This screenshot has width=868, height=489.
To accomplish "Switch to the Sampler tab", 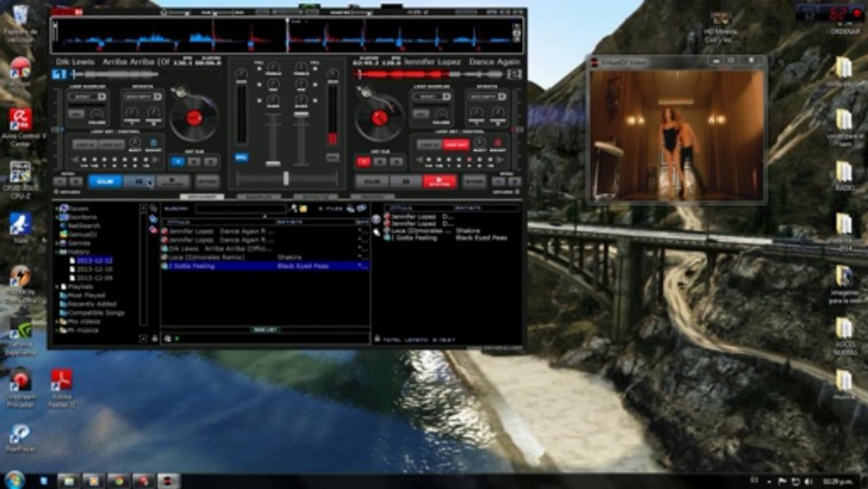I will tap(259, 197).
